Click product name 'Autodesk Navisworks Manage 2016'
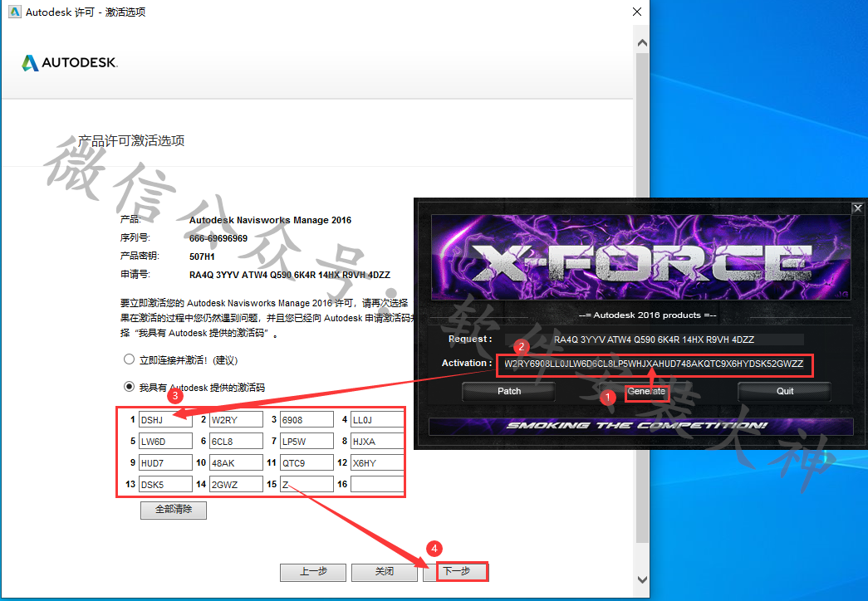This screenshot has height=601, width=868. point(270,220)
